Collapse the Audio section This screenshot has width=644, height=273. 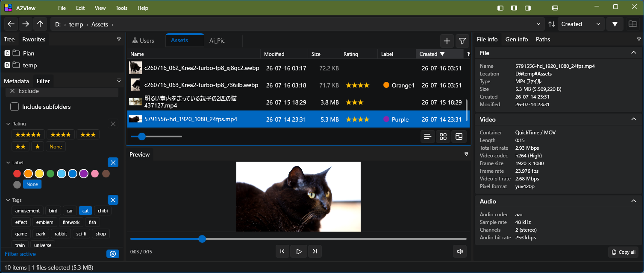click(x=634, y=201)
